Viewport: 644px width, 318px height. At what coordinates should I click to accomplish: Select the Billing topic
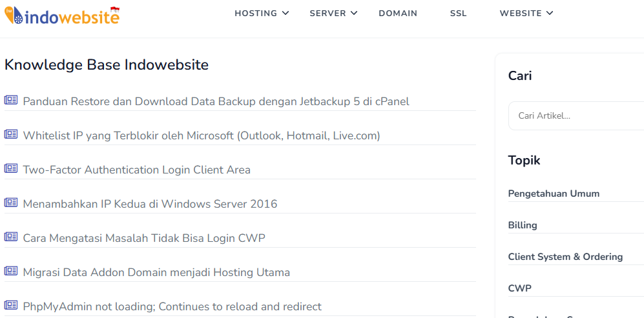click(x=523, y=225)
